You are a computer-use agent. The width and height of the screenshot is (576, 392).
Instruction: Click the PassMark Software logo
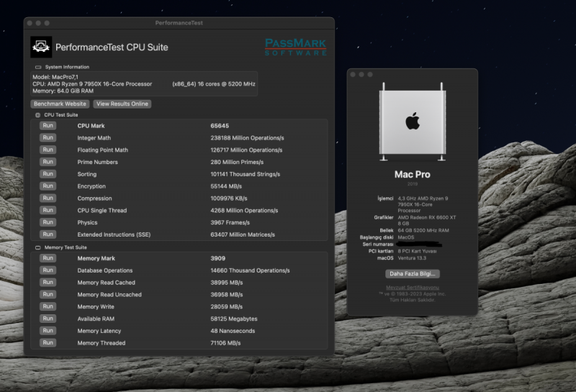(x=295, y=47)
